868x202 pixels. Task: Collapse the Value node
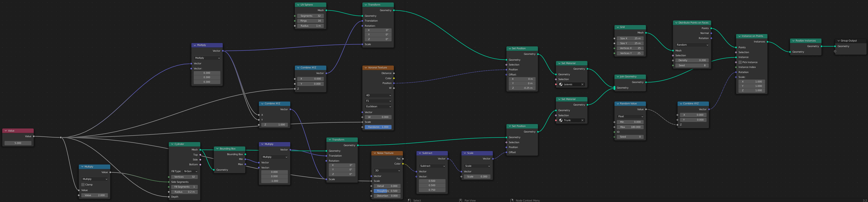click(x=6, y=131)
